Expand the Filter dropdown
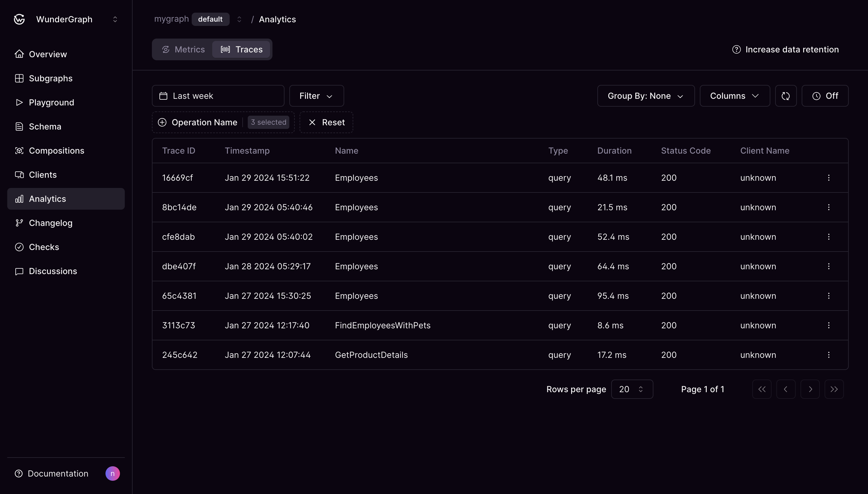This screenshot has width=868, height=494. coord(316,96)
